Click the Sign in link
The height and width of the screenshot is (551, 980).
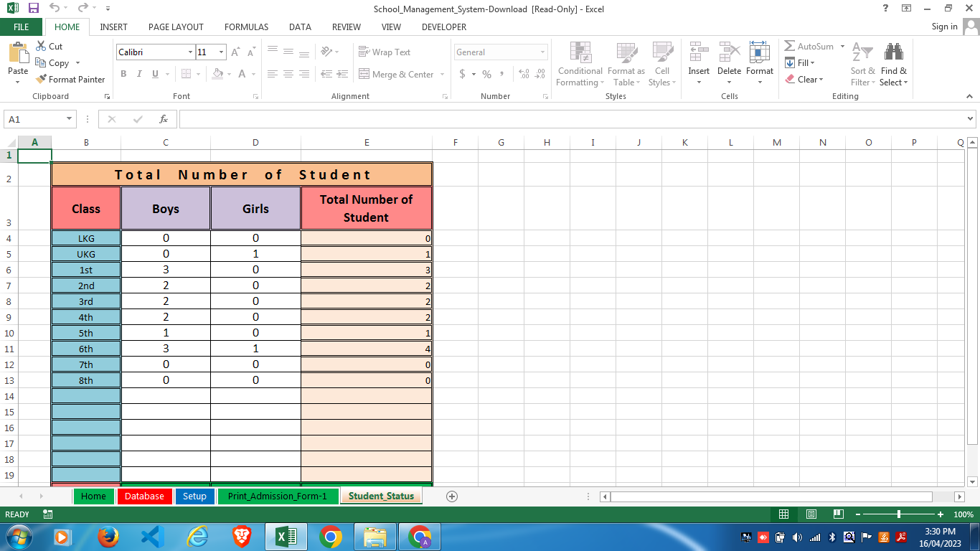click(944, 27)
